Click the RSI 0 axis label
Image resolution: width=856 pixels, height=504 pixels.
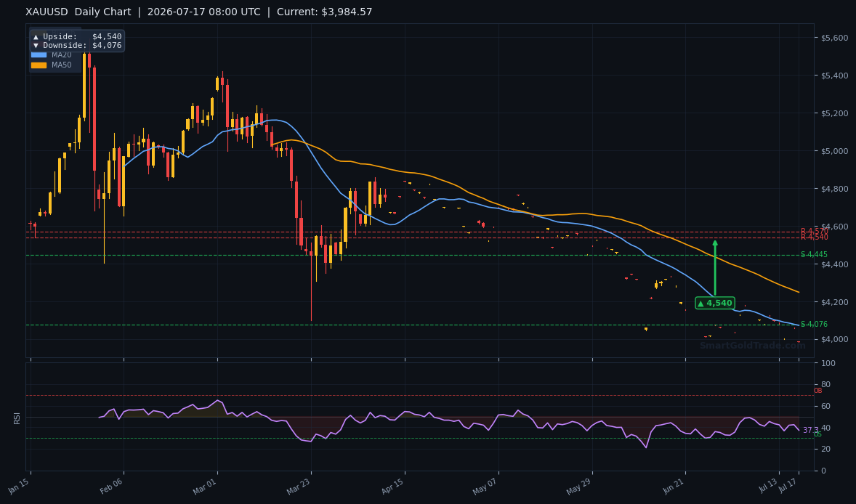coord(823,471)
